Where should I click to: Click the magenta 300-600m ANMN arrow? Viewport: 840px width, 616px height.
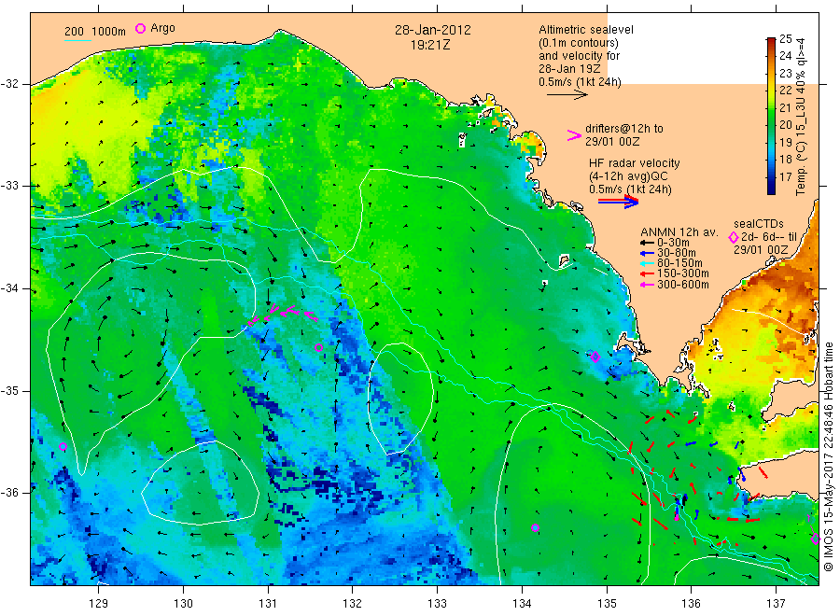[x=647, y=285]
